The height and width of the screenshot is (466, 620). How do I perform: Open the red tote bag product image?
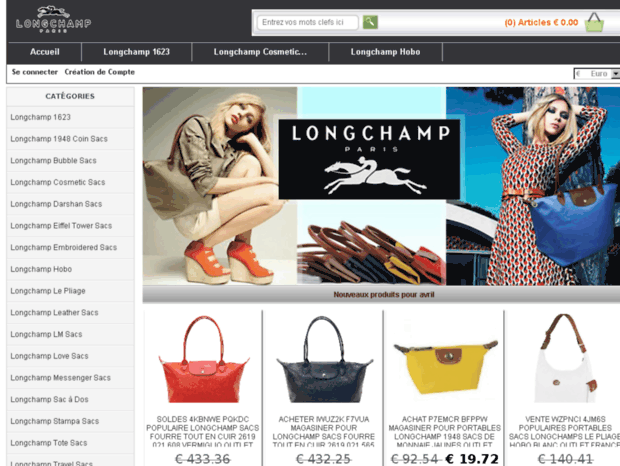[x=203, y=360]
